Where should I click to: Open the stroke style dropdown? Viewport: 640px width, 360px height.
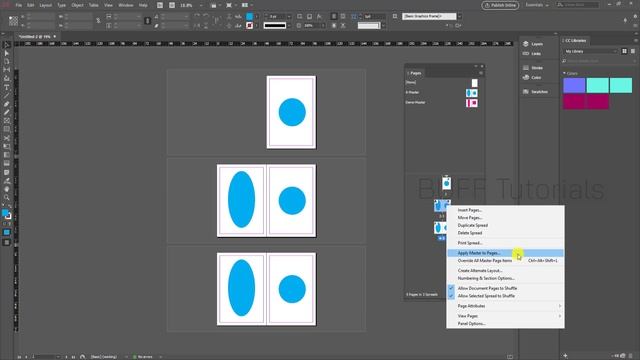(x=289, y=25)
